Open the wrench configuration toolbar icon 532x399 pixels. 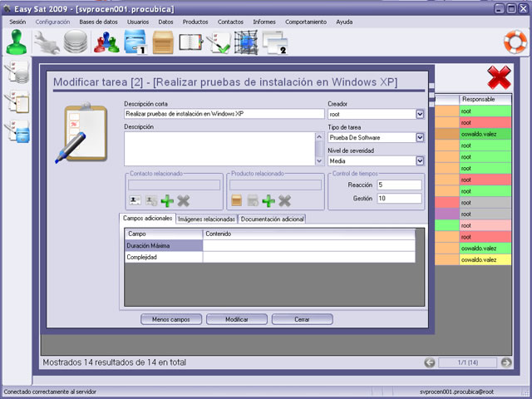tap(47, 42)
